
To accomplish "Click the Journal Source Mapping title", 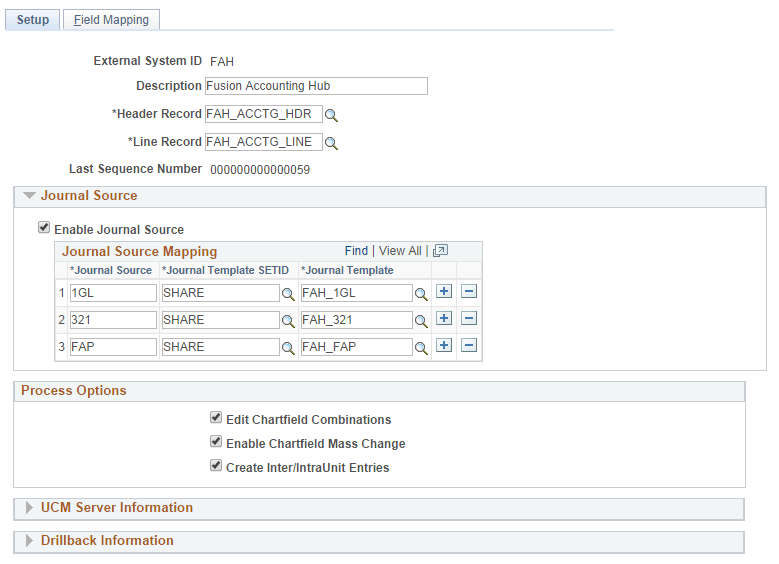I will pyautogui.click(x=140, y=251).
